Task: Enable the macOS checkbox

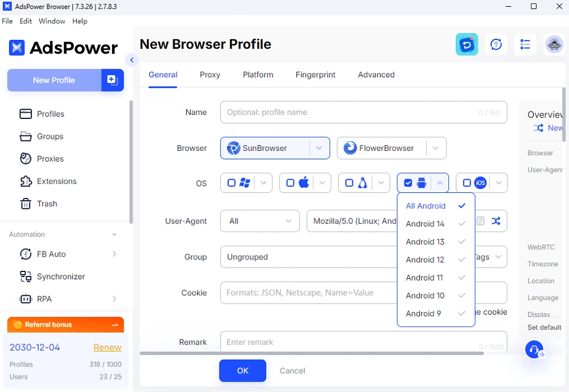Action: click(290, 183)
